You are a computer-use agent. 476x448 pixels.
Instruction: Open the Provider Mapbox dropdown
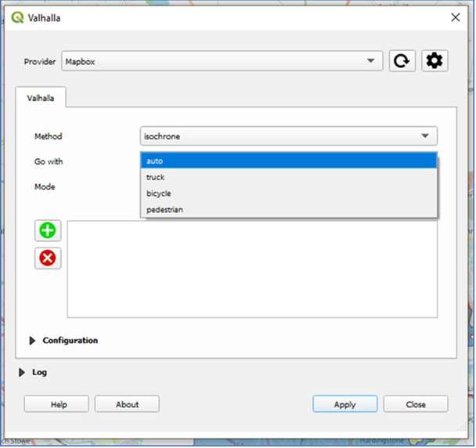[x=222, y=61]
